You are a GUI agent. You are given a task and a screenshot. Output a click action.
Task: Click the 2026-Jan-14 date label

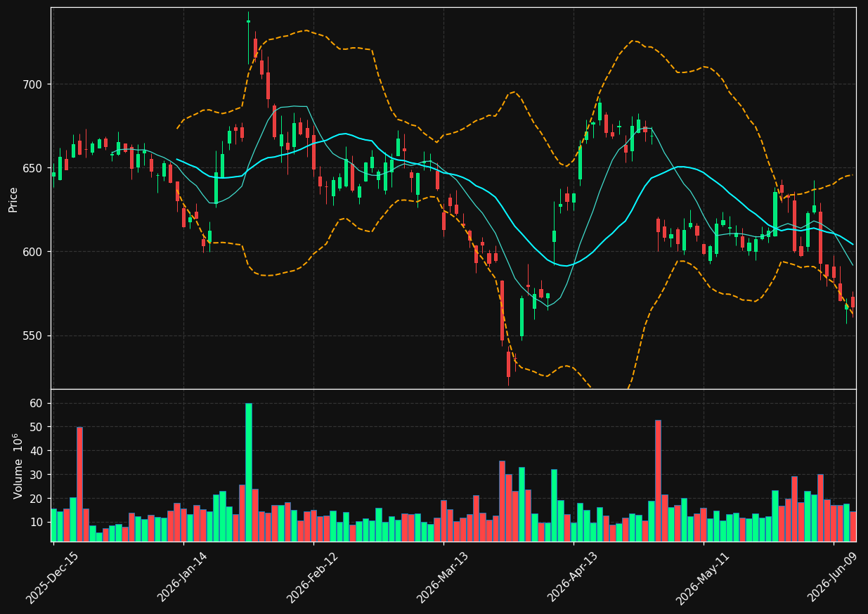[x=183, y=577]
